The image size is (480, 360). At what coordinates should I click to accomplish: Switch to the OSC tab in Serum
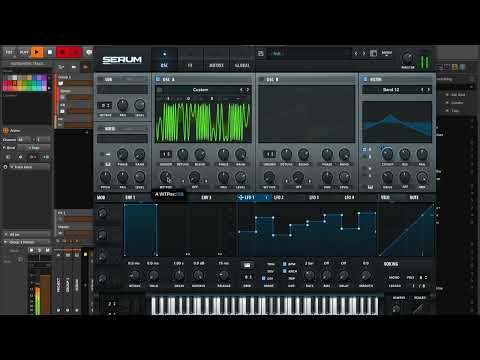click(x=164, y=60)
